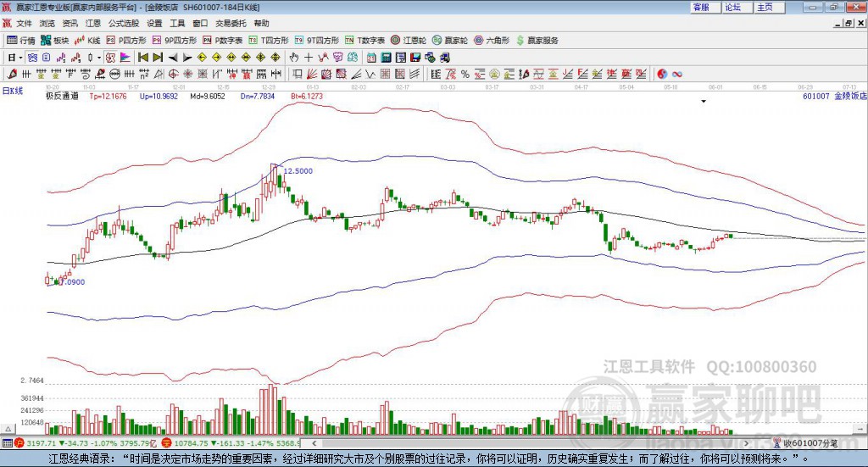The width and height of the screenshot is (868, 467).
Task: Jump to last bar icon
Action: tap(158, 58)
